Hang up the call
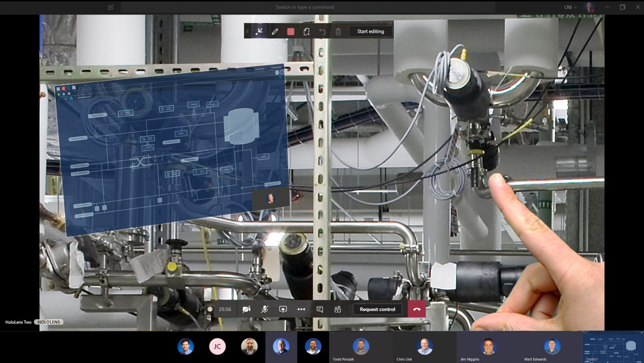Image resolution: width=644 pixels, height=363 pixels. pos(417,309)
